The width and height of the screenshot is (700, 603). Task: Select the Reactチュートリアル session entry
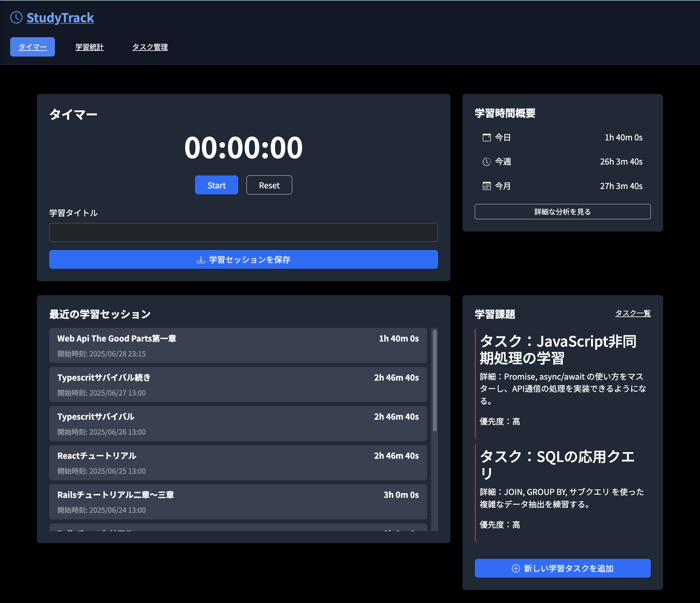tap(238, 463)
